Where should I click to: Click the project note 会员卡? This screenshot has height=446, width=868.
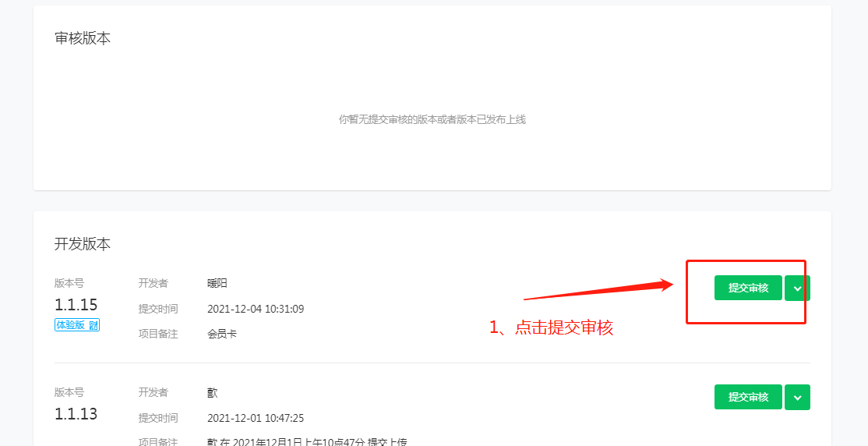click(222, 334)
